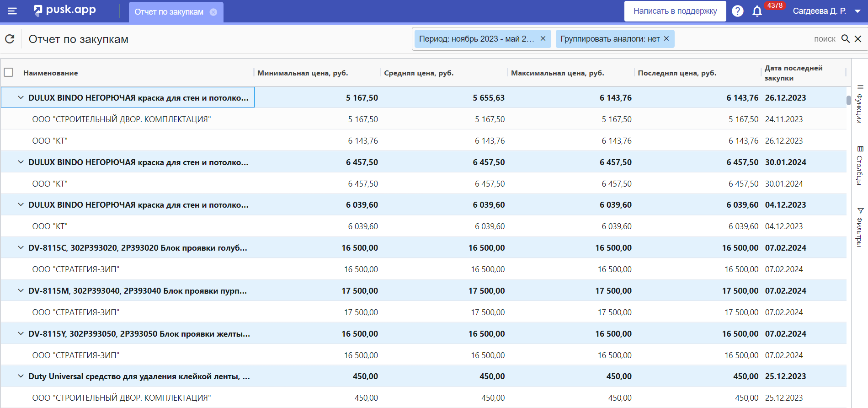This screenshot has height=408, width=868.
Task: Click bold date 07.02.2024 in DV-8115C row
Action: point(785,247)
